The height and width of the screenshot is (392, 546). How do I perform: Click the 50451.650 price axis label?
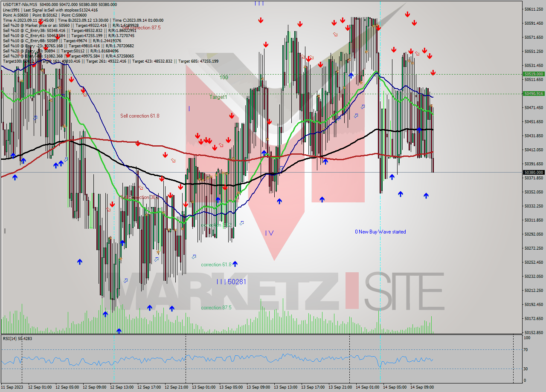534,121
